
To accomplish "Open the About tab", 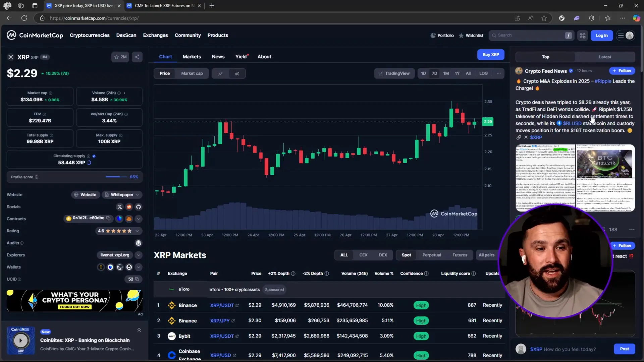I will (x=264, y=57).
